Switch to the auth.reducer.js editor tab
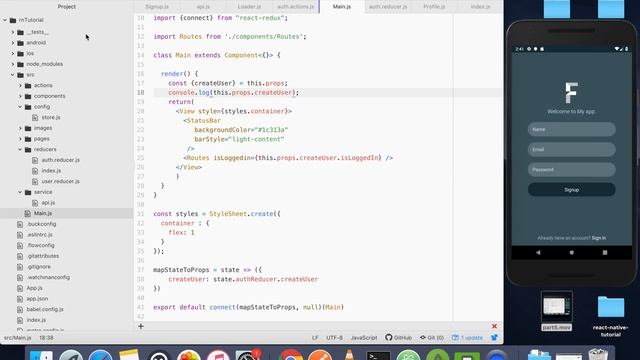The image size is (640, 360). (x=388, y=7)
